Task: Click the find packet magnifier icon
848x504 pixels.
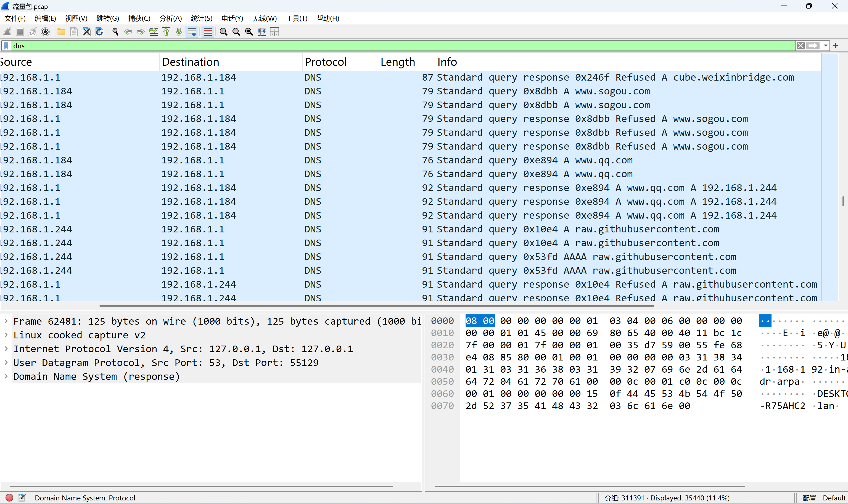Action: (115, 32)
